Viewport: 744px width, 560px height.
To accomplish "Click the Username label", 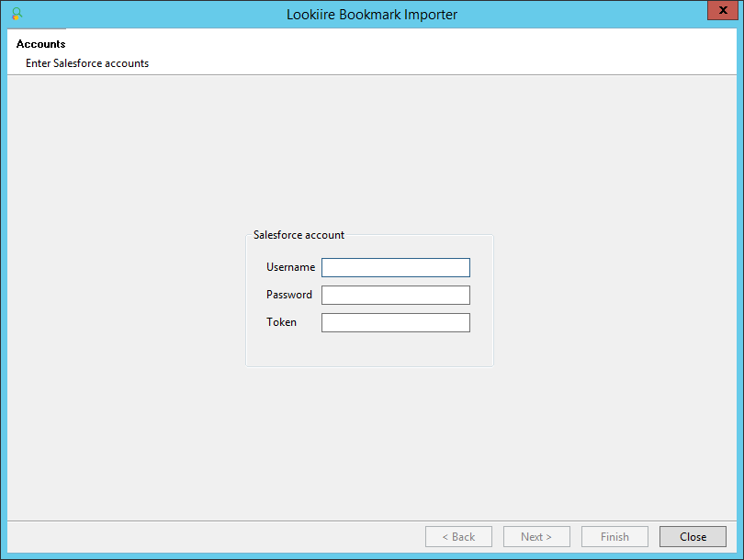I will pyautogui.click(x=290, y=267).
